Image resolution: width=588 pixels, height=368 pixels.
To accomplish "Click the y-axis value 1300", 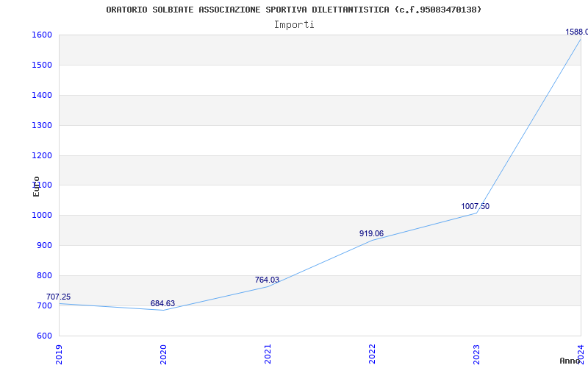I will tap(41, 125).
